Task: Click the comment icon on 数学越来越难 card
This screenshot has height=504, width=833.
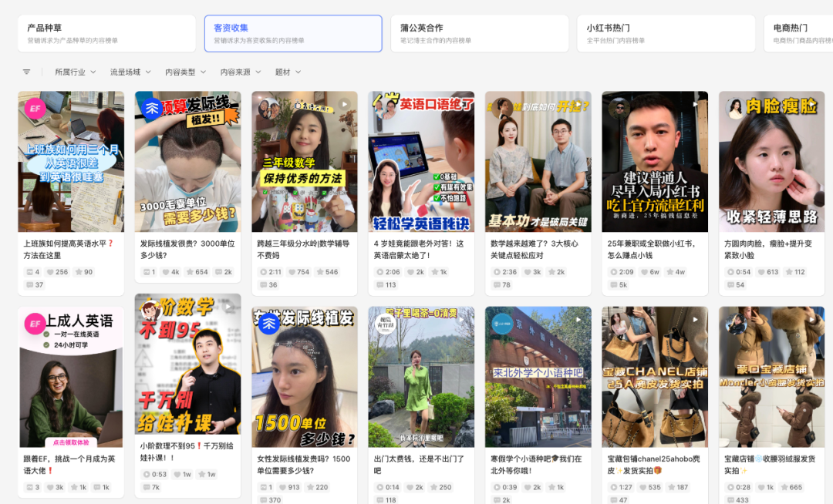Action: 496,284
